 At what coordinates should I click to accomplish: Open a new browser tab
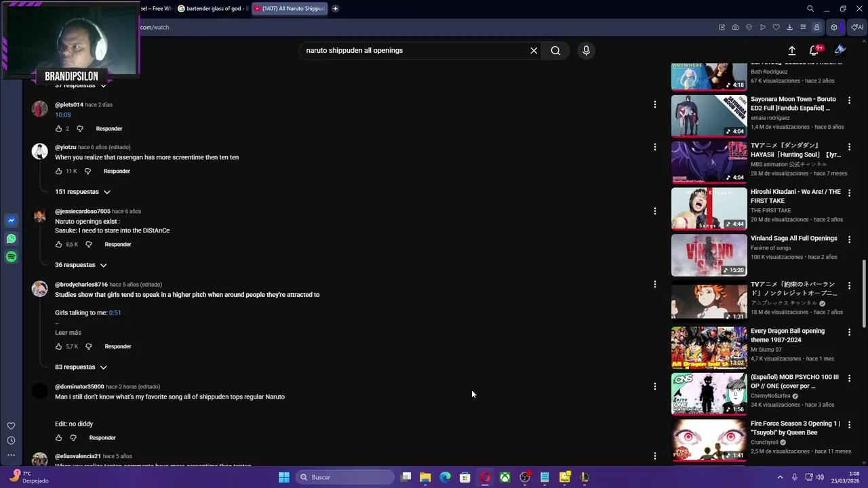335,9
